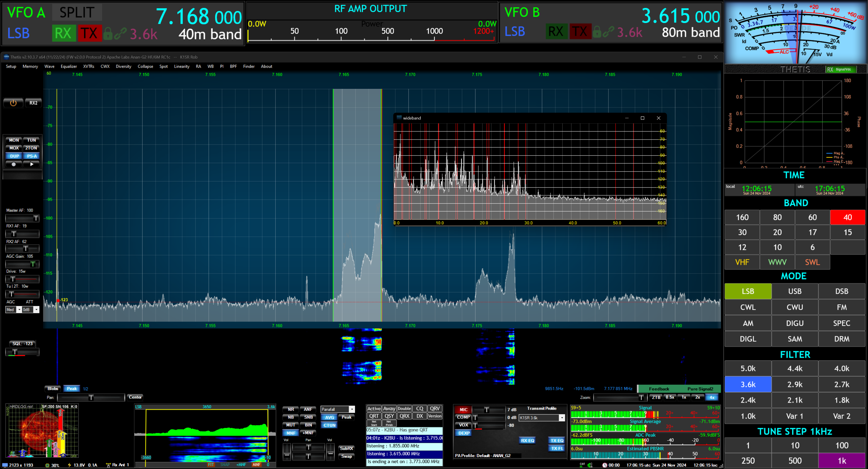Screen dimensions: 868x469
Task: Open the ATT 0dB dropdown
Action: coord(31,310)
